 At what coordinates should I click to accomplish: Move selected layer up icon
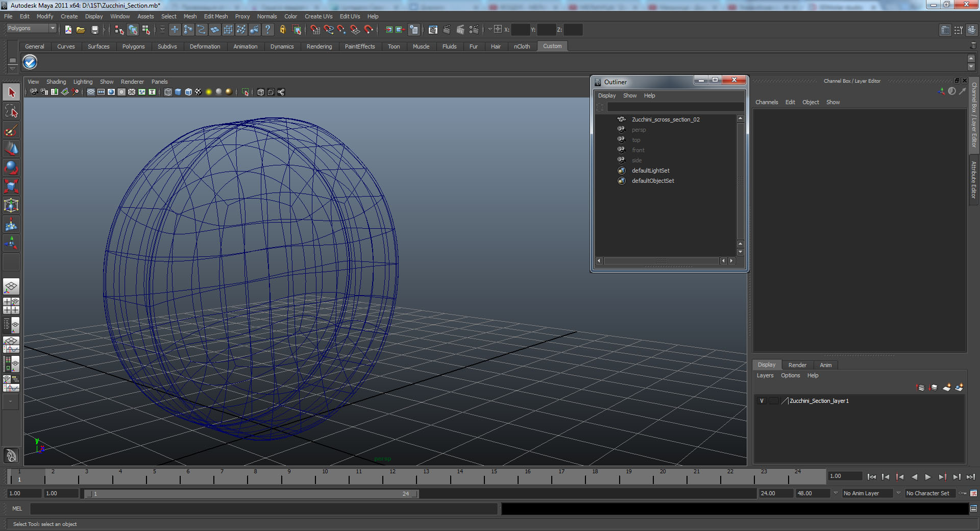coord(921,388)
